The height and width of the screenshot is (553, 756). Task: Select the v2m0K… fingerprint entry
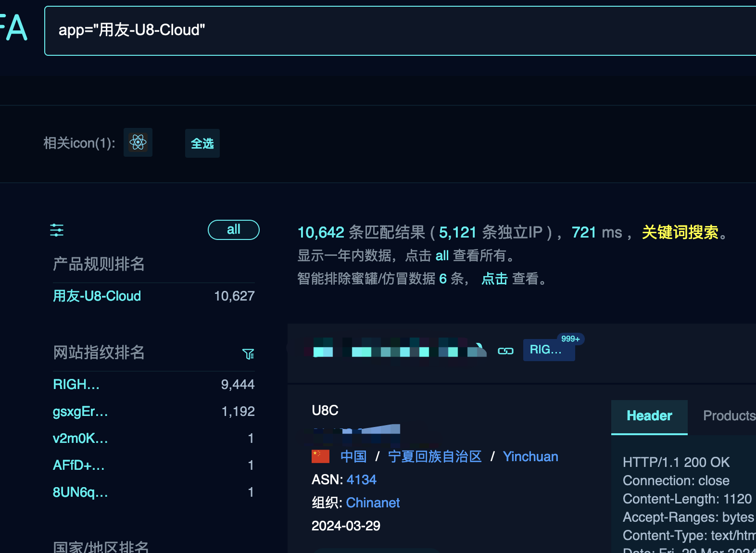[80, 438]
